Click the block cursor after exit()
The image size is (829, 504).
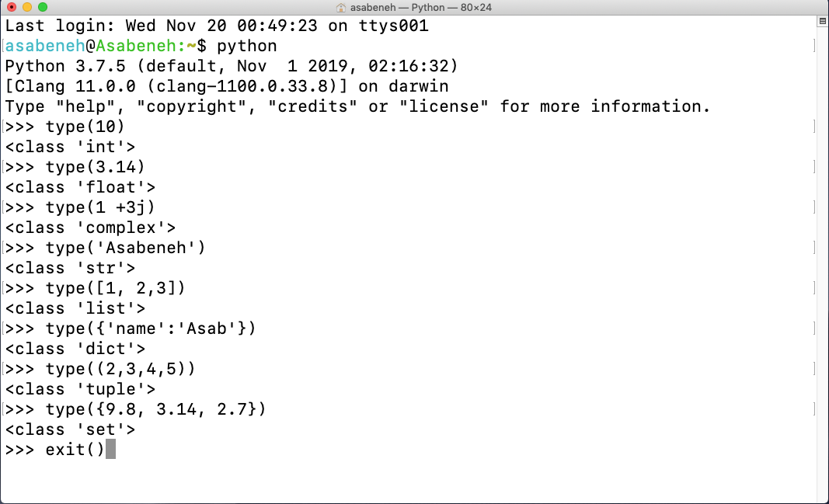point(111,449)
